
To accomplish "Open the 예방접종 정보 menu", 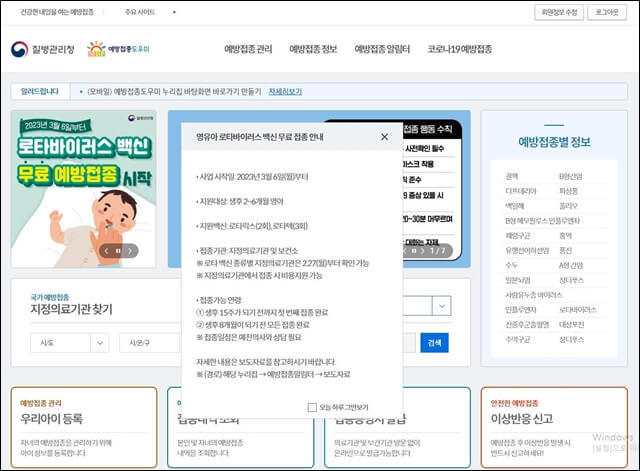I will click(x=313, y=49).
